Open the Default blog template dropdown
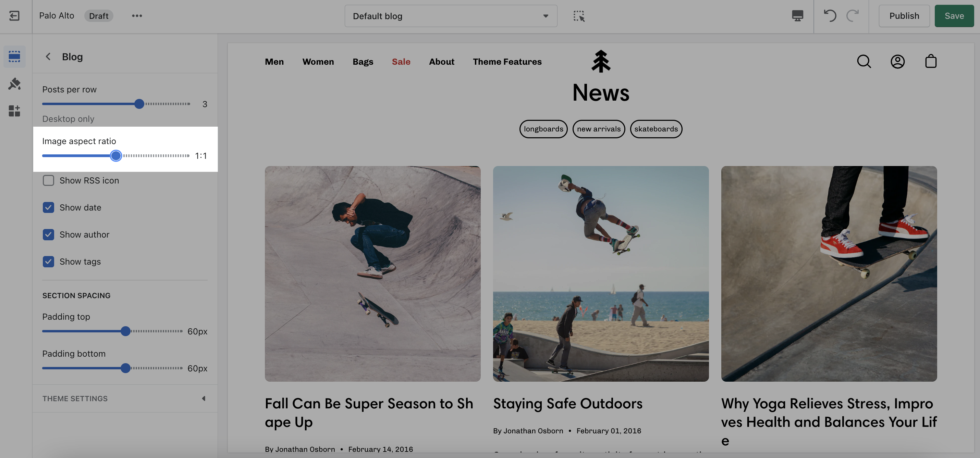Viewport: 980px width, 458px height. (451, 16)
